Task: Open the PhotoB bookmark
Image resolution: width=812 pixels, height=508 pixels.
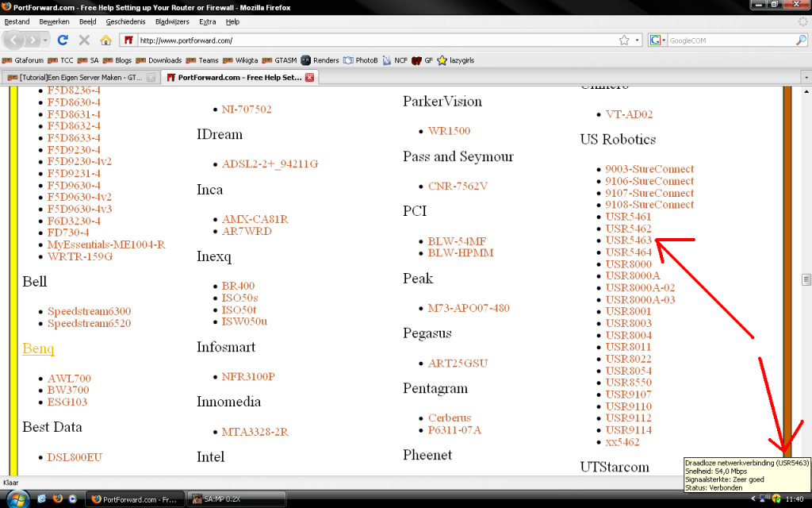Action: 361,60
